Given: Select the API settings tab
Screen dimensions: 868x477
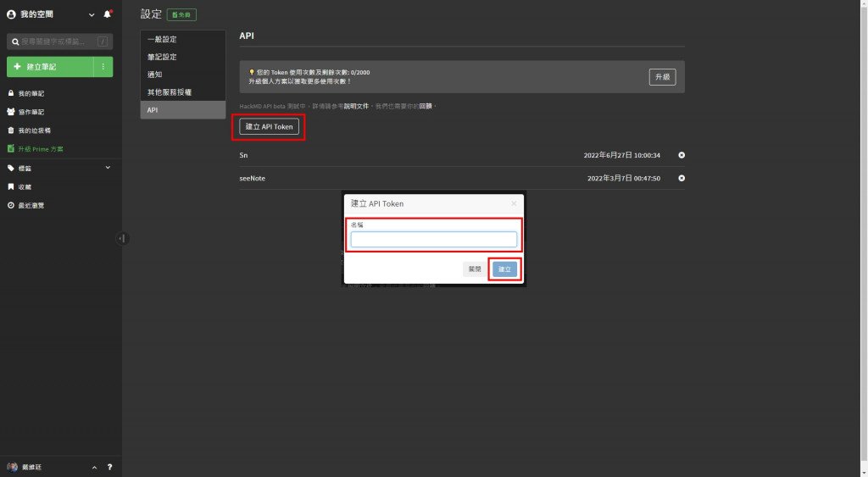Looking at the screenshot, I should [183, 110].
